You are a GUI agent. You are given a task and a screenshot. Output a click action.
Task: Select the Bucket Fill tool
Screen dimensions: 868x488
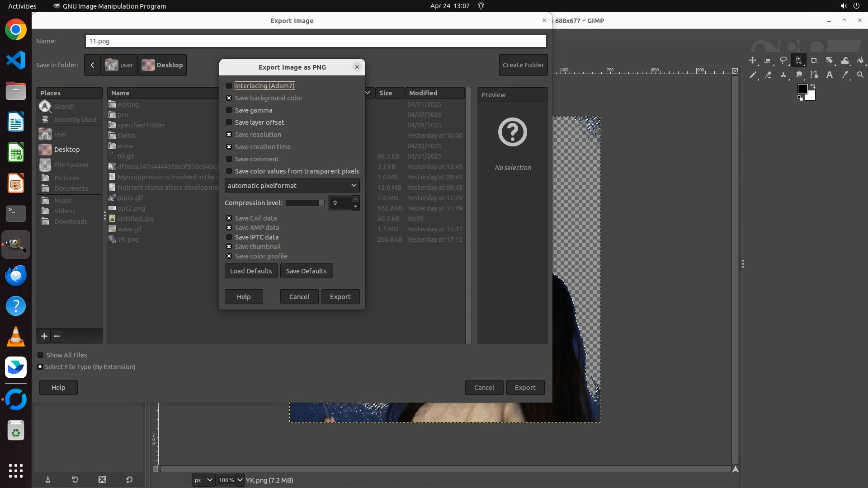(x=860, y=61)
